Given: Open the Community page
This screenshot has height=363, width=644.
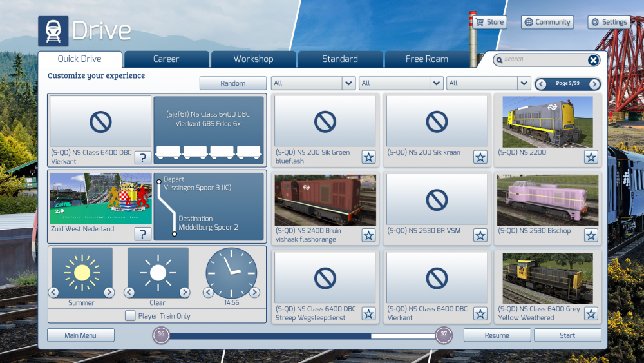Looking at the screenshot, I should tap(547, 22).
